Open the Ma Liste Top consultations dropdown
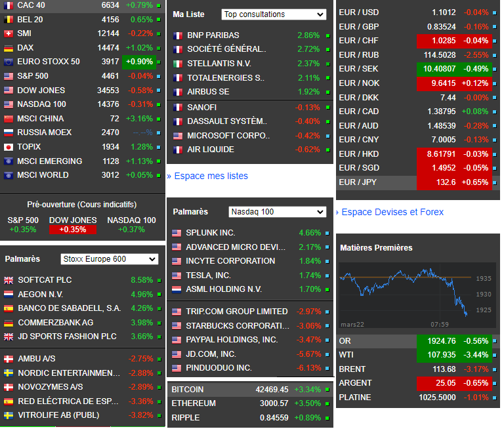 [x=274, y=14]
